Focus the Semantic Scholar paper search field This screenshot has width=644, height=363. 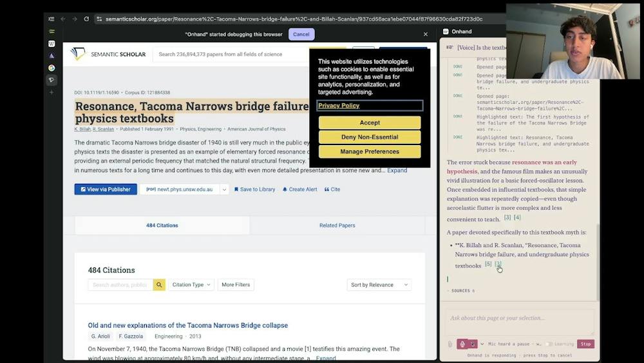230,54
